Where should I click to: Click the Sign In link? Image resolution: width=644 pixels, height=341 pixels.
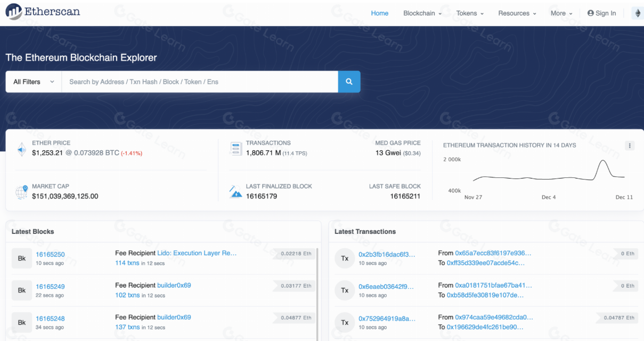pyautogui.click(x=601, y=13)
